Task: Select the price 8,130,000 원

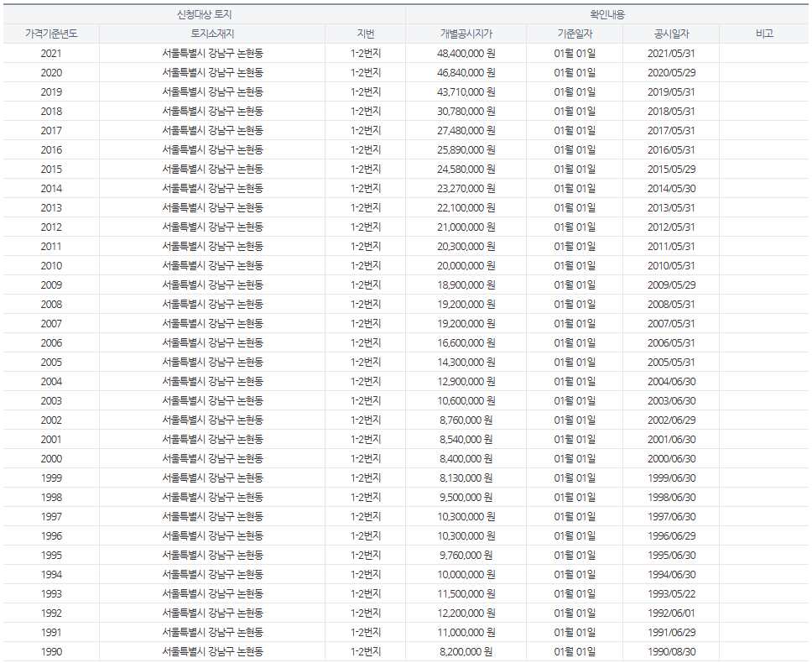Action: pyautogui.click(x=466, y=478)
